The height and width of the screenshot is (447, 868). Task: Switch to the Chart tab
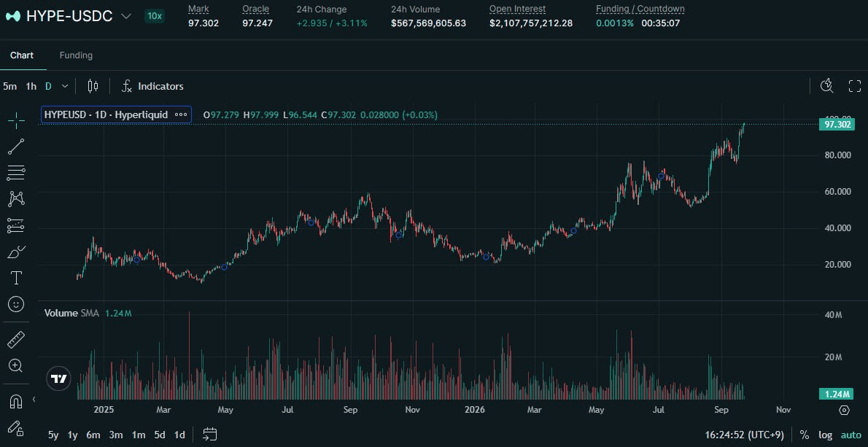[x=22, y=55]
